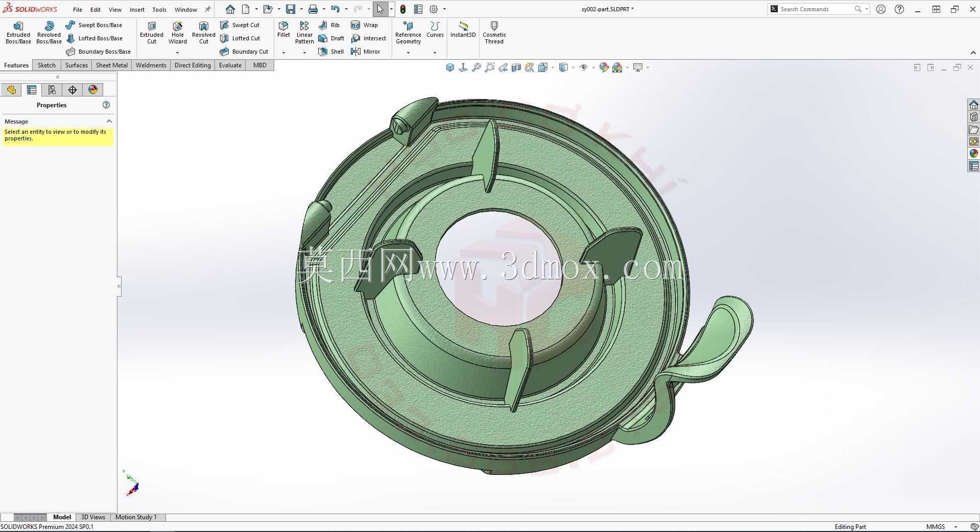980x532 pixels.
Task: Toggle the Select cursor tool
Action: pos(380,9)
